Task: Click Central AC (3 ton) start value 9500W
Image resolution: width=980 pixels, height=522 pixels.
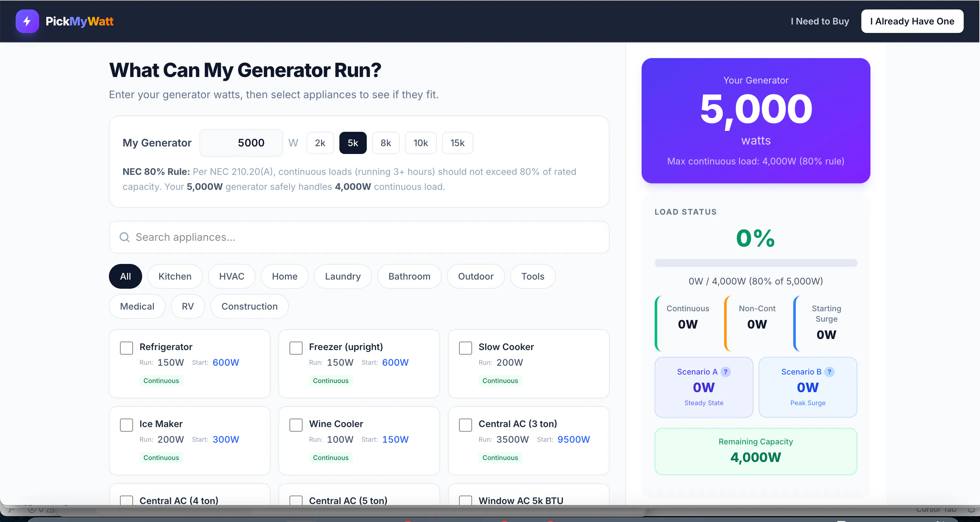Action: [x=573, y=439]
